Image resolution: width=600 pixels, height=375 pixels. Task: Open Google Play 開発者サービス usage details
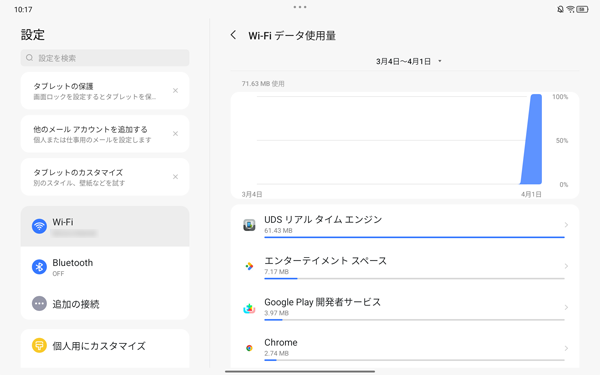coord(405,307)
